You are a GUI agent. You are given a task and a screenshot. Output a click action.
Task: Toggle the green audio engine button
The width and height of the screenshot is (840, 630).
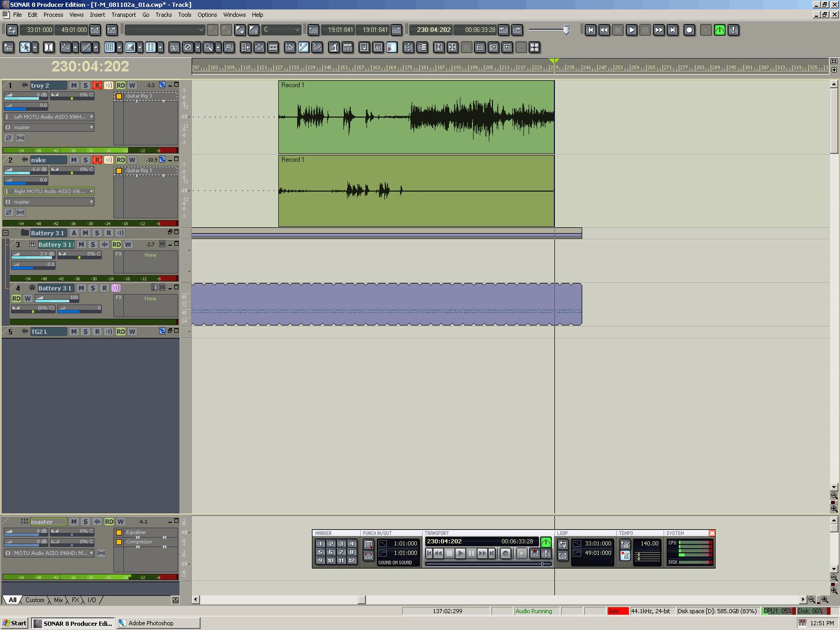click(720, 30)
